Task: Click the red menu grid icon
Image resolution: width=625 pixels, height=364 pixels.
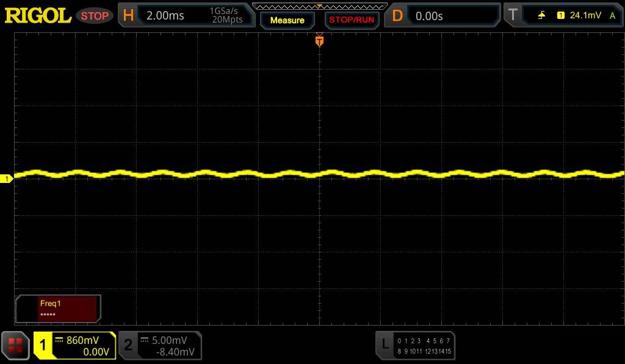Action: tap(15, 345)
